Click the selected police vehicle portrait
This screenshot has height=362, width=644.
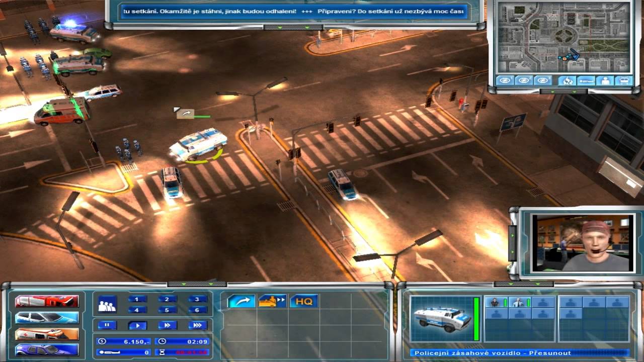click(x=441, y=319)
